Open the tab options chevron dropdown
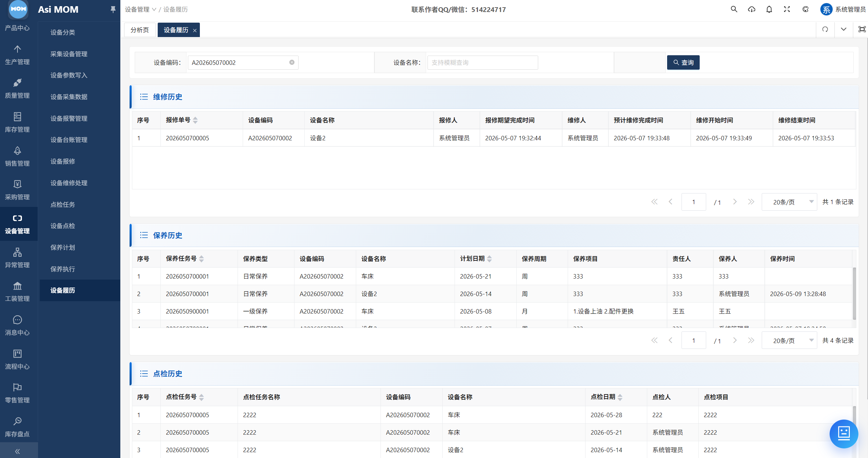Viewport: 868px width, 458px height. [843, 30]
